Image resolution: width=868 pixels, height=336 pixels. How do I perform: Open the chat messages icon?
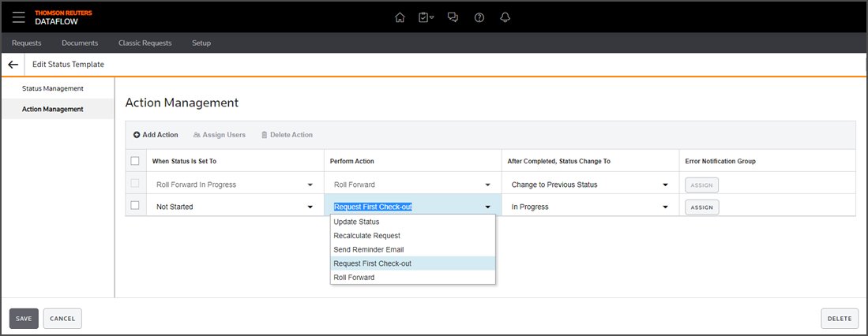453,17
